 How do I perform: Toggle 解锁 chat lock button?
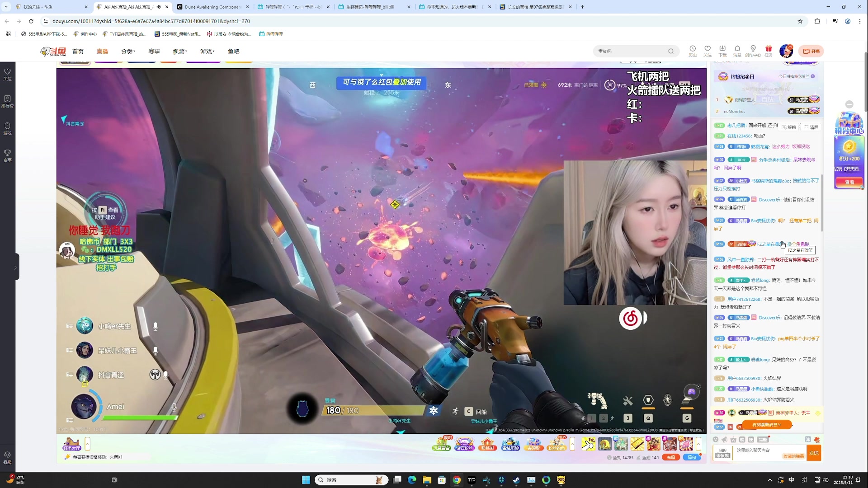(789, 127)
